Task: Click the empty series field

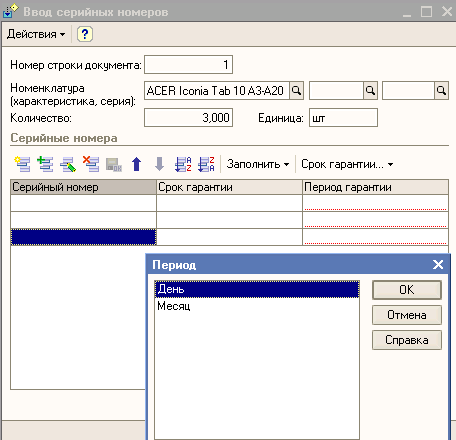Action: [x=408, y=91]
